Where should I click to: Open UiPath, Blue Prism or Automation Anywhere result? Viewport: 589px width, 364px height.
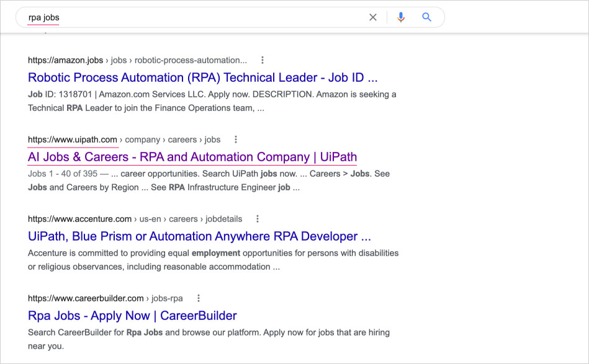click(199, 236)
